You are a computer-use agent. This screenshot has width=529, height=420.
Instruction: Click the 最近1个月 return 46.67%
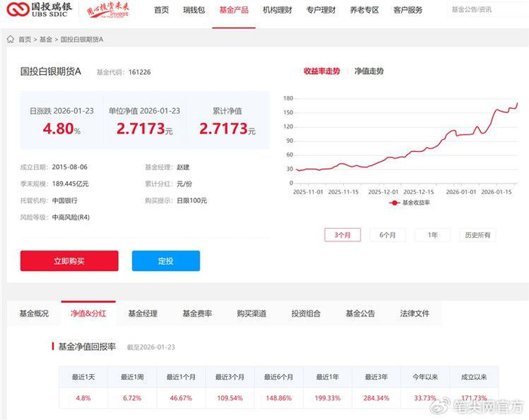point(181,398)
